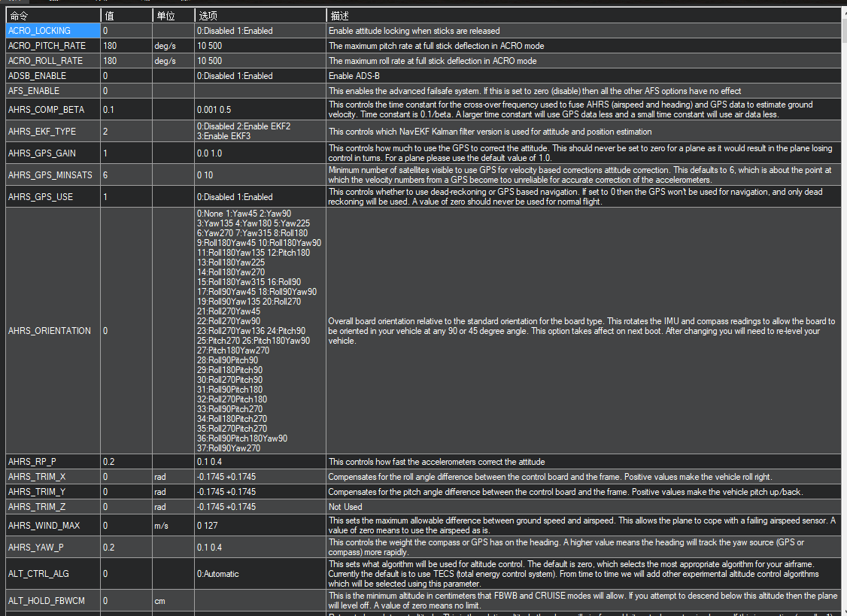Edit the ACRO_ROLL_RATE value field
847x616 pixels.
pos(126,61)
